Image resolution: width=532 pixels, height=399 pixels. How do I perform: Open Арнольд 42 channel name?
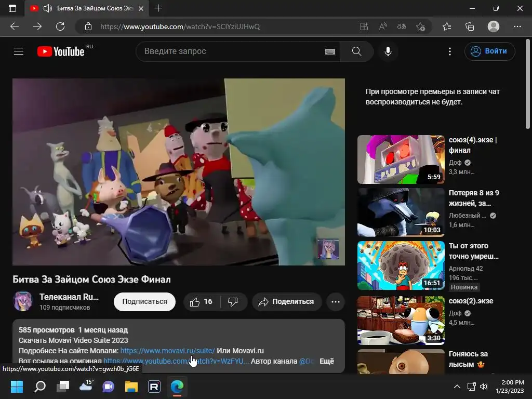(x=465, y=269)
